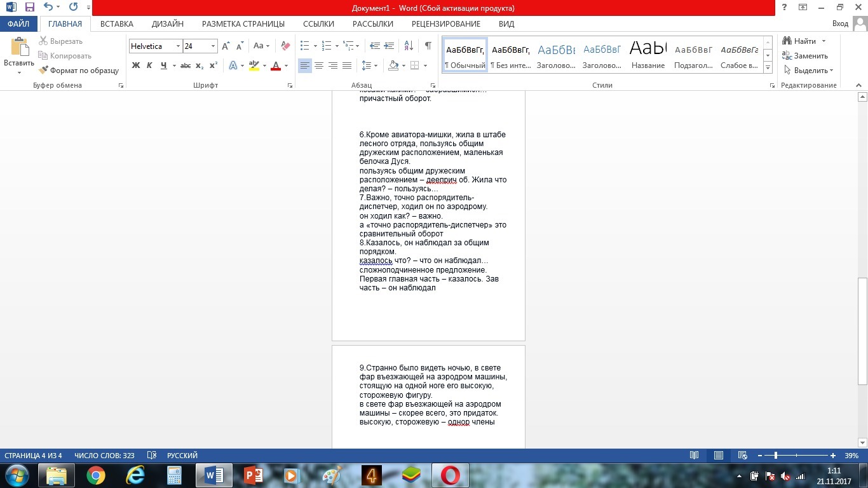The width and height of the screenshot is (868, 488).
Task: Open the Select (Выделить) dropdown
Action: pyautogui.click(x=809, y=71)
